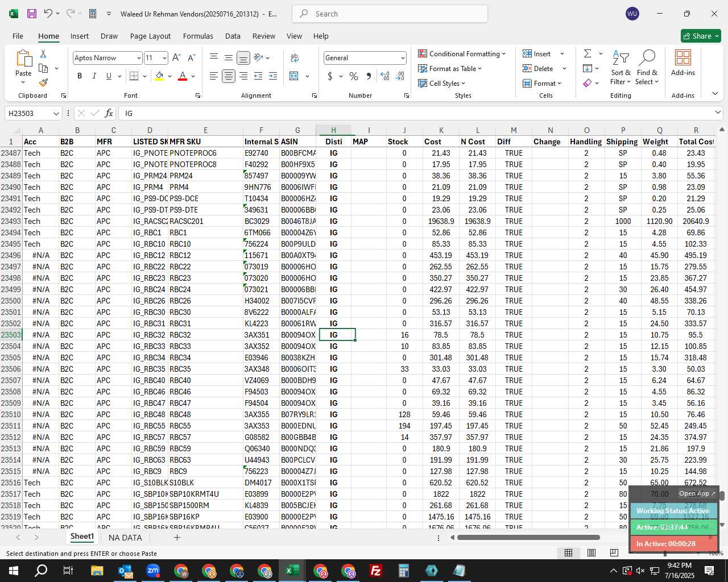The image size is (728, 582).
Task: Collapse the ribbon with the chevron
Action: 715,94
